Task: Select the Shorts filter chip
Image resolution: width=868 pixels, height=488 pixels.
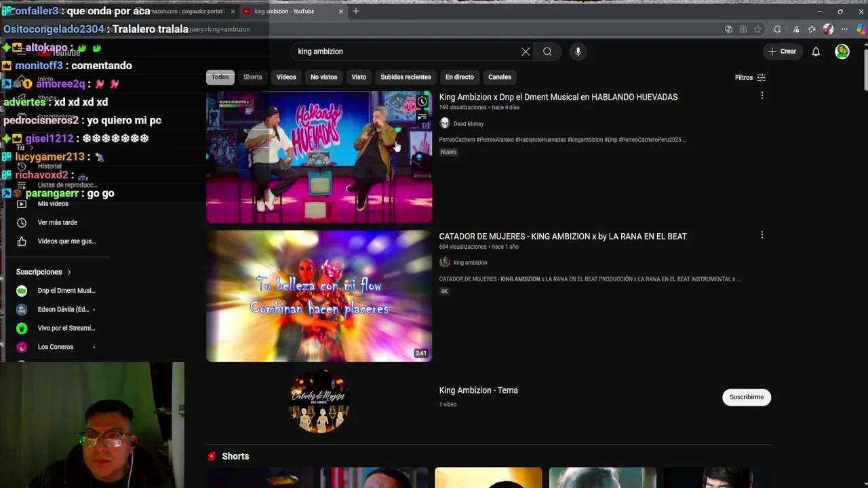Action: tap(252, 77)
